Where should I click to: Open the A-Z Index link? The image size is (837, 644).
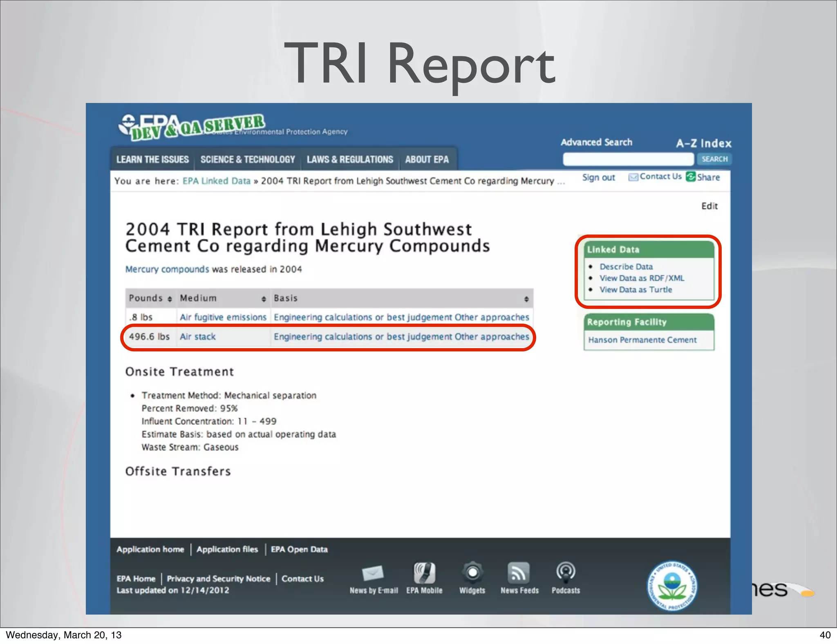click(703, 143)
